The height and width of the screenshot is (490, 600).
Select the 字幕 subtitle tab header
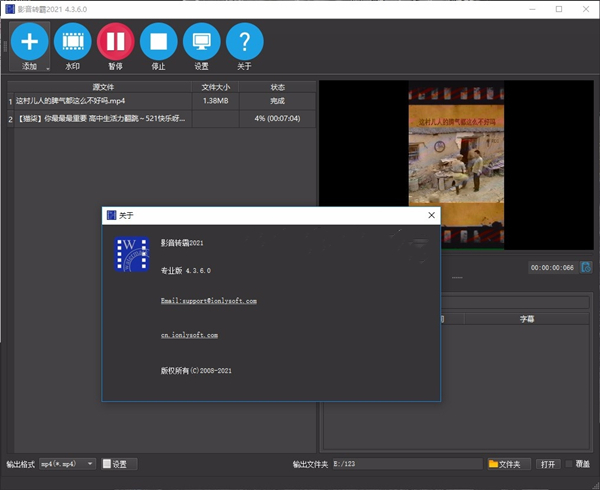[x=526, y=319]
